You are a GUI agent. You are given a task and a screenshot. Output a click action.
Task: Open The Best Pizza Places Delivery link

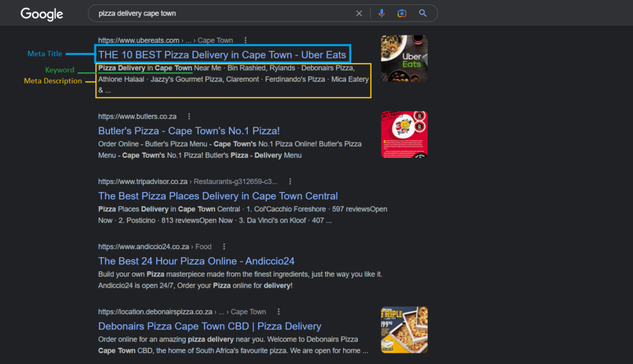pos(218,196)
